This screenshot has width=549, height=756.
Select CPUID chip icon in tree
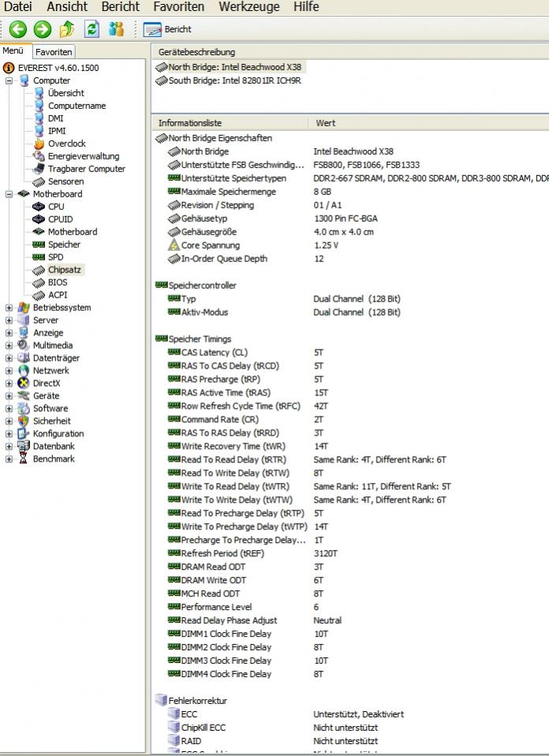pyautogui.click(x=39, y=219)
